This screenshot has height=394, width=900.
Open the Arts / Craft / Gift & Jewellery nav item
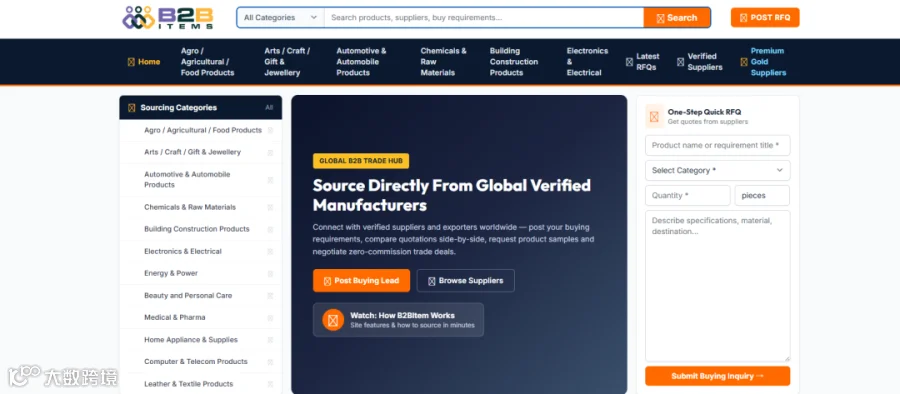(x=287, y=62)
